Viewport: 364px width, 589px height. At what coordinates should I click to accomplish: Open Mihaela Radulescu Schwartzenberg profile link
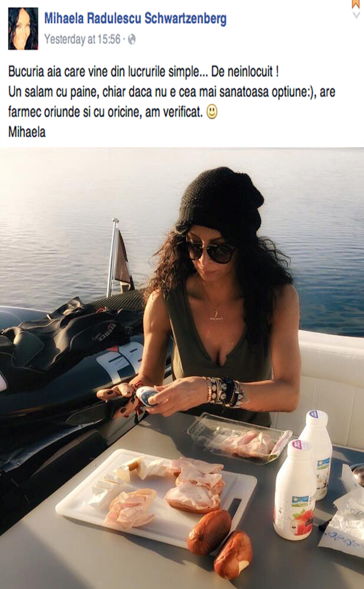135,18
